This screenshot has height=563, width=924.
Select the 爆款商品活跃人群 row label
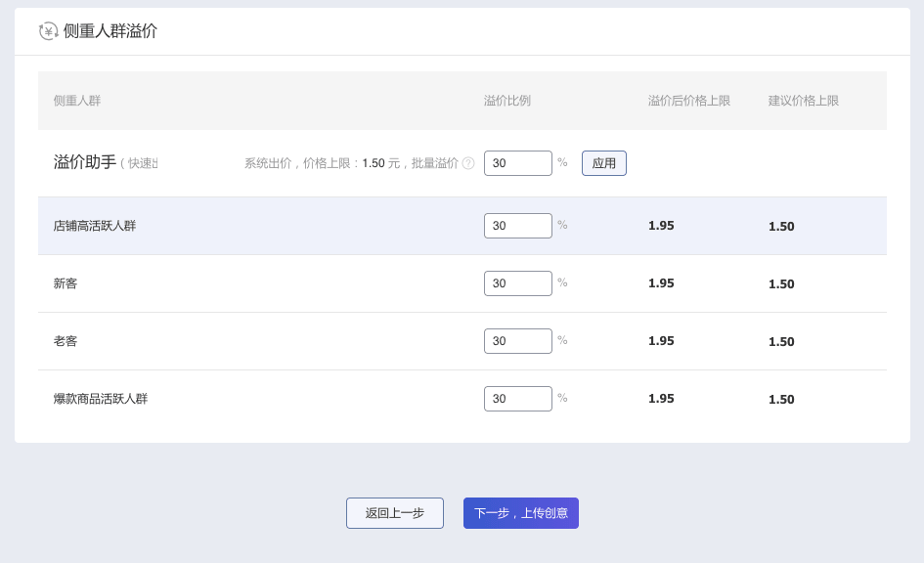(x=101, y=399)
